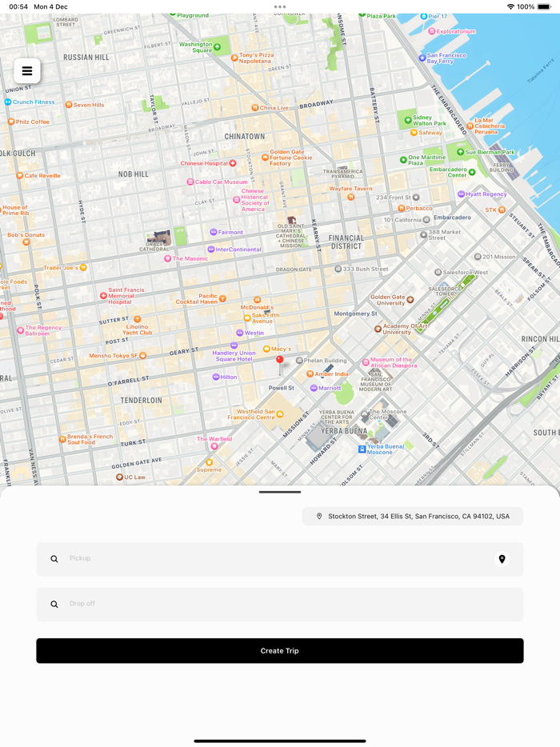Tap the Bob's Donuts marker
Screen dimensions: 560x747
26,242
